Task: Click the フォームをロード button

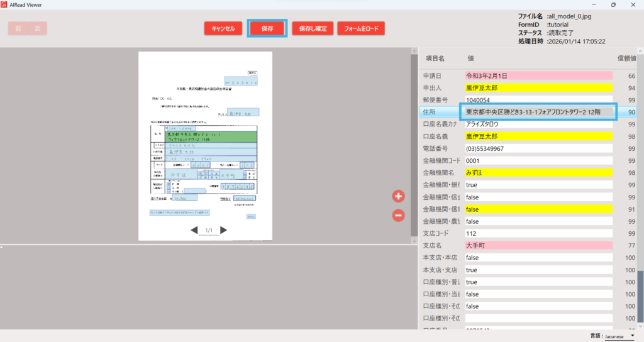Action: pyautogui.click(x=361, y=28)
